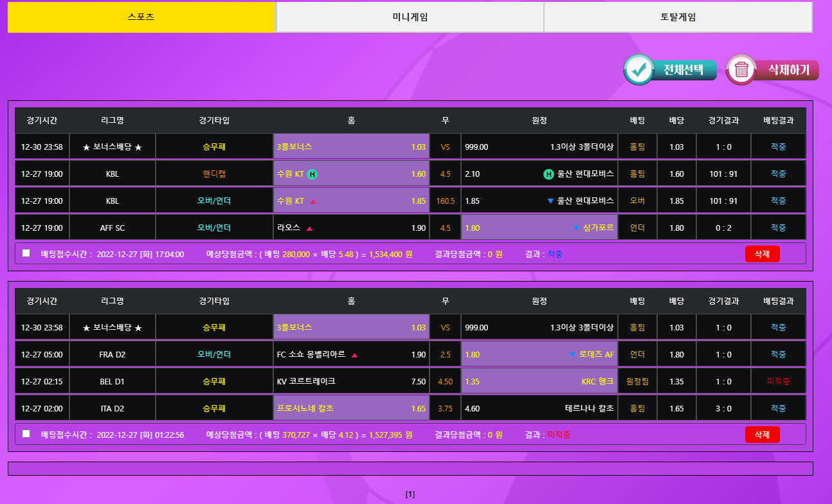Click green H icon beside 울산 현대모비스
The height and width of the screenshot is (504, 832).
point(549,174)
